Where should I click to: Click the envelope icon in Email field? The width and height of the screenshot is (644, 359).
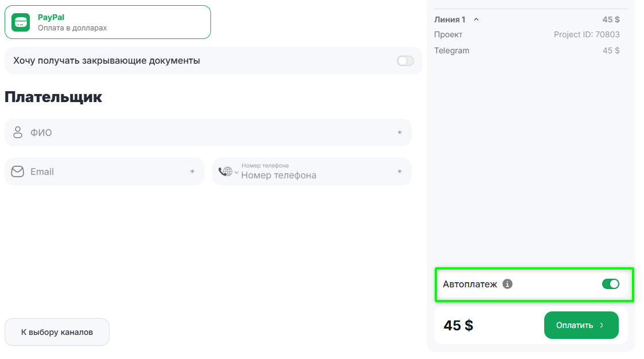pos(17,171)
